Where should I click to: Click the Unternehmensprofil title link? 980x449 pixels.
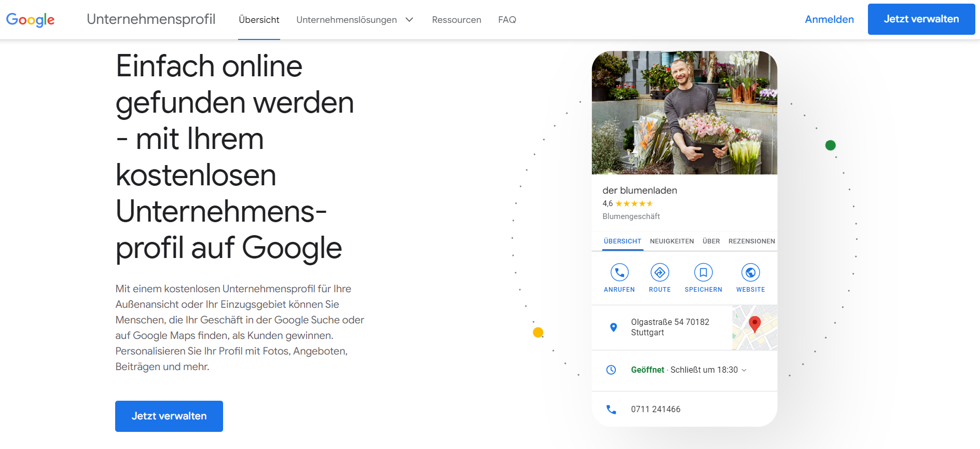(151, 19)
